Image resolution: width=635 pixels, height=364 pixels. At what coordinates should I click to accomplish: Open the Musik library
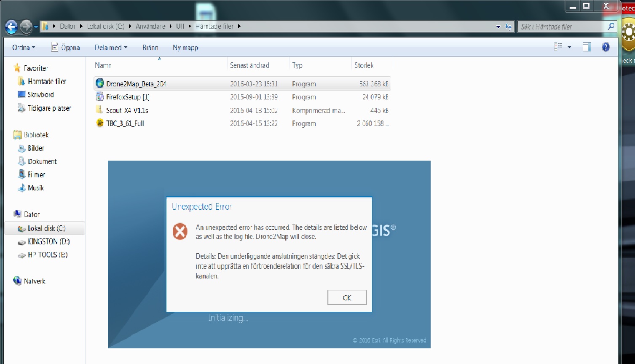pos(35,188)
